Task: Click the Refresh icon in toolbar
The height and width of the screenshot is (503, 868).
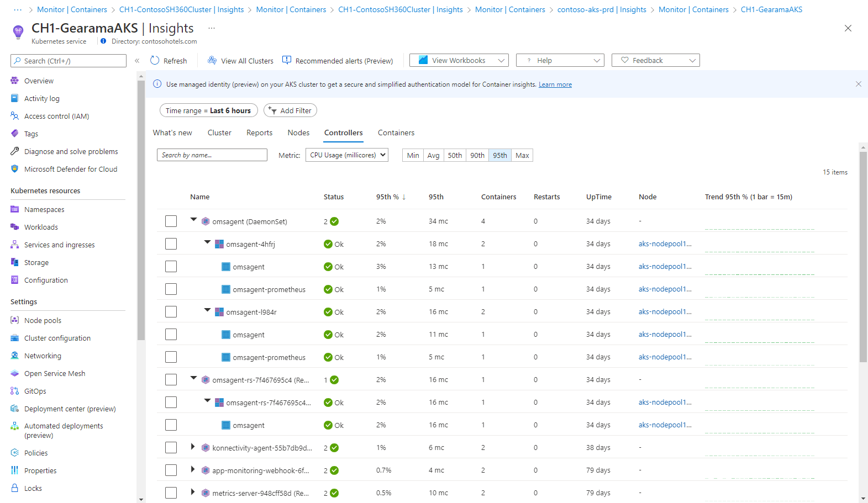Action: coord(155,61)
